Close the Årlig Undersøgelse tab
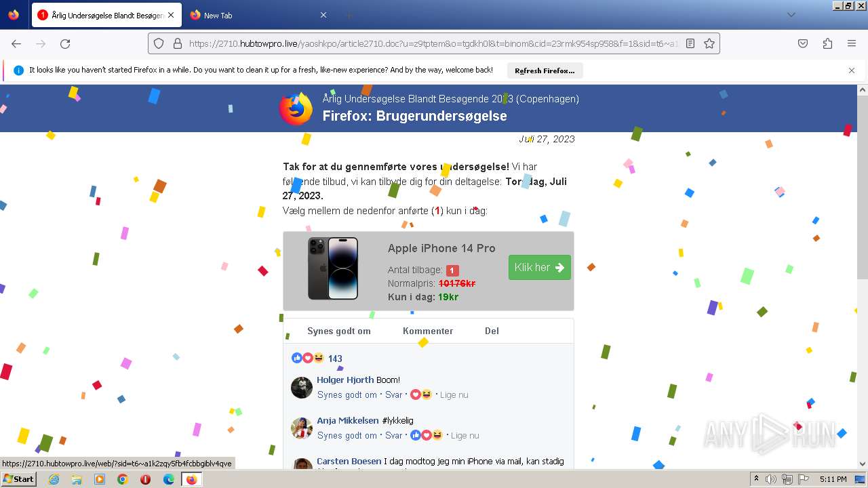Image resolution: width=868 pixels, height=488 pixels. [x=170, y=15]
